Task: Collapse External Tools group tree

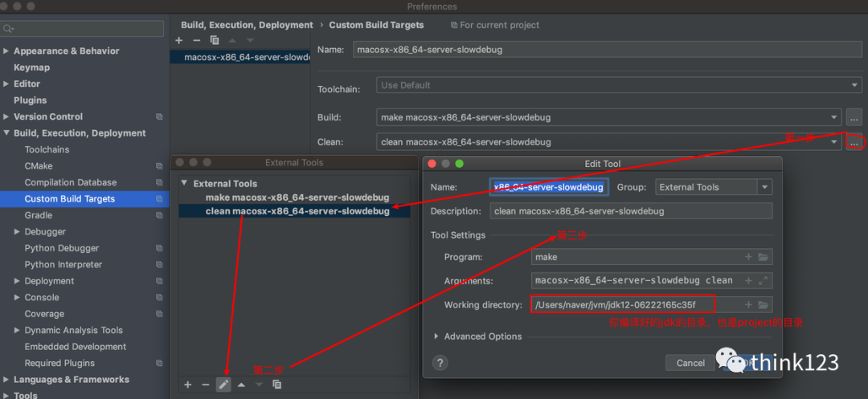Action: point(183,184)
